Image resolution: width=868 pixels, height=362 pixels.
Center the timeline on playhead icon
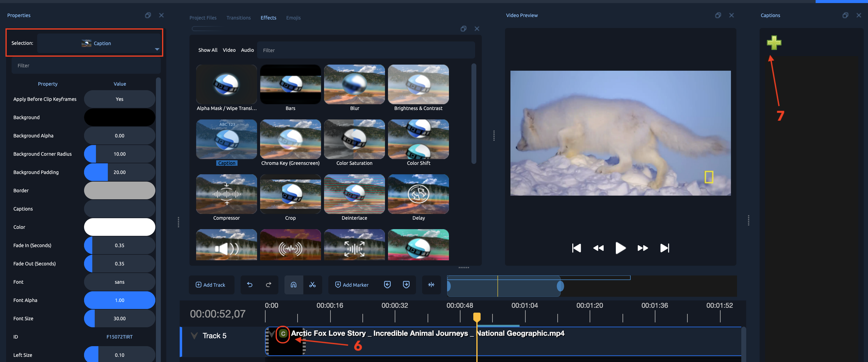click(x=431, y=285)
